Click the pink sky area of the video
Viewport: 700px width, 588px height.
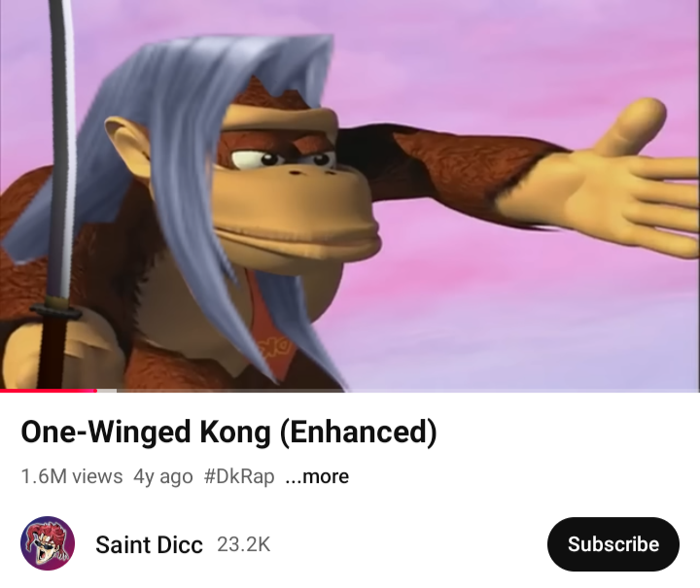491,312
